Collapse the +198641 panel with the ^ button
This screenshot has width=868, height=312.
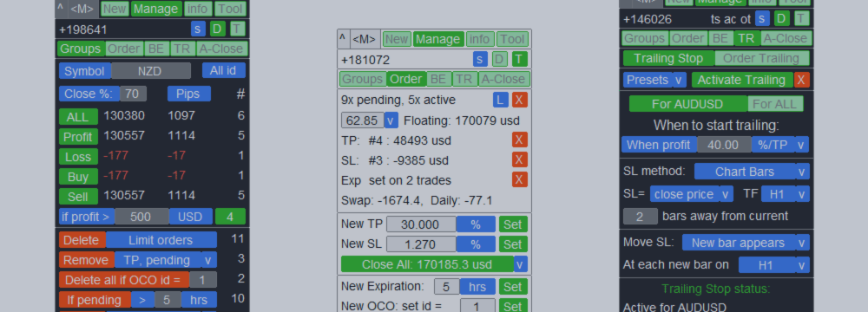[x=61, y=9]
